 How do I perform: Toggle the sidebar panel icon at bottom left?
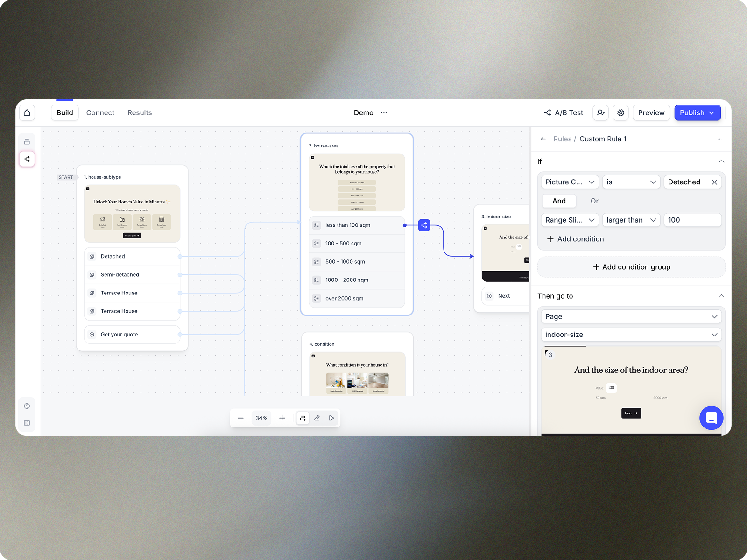point(27,423)
